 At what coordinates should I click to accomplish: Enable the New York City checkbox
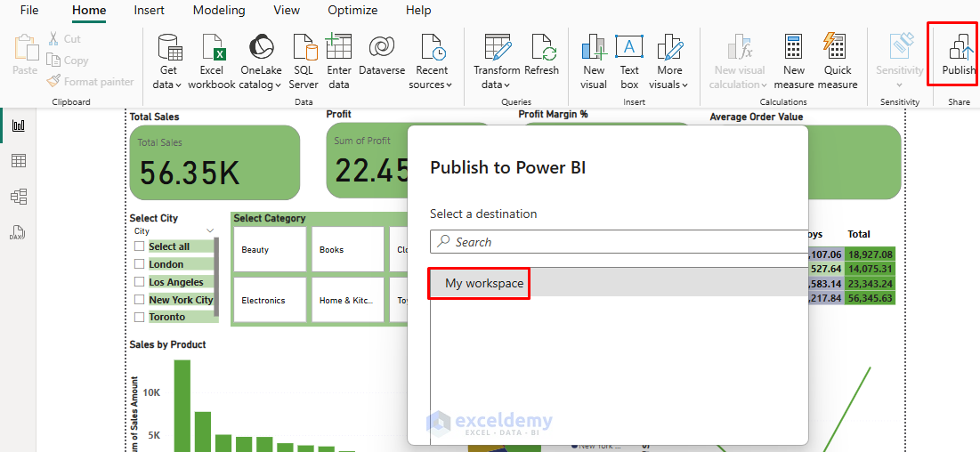140,300
